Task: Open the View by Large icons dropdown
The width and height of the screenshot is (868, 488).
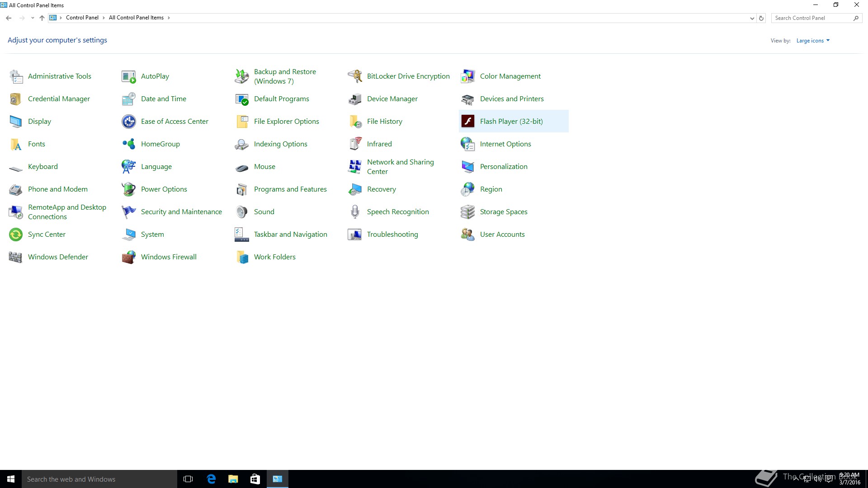Action: [813, 41]
